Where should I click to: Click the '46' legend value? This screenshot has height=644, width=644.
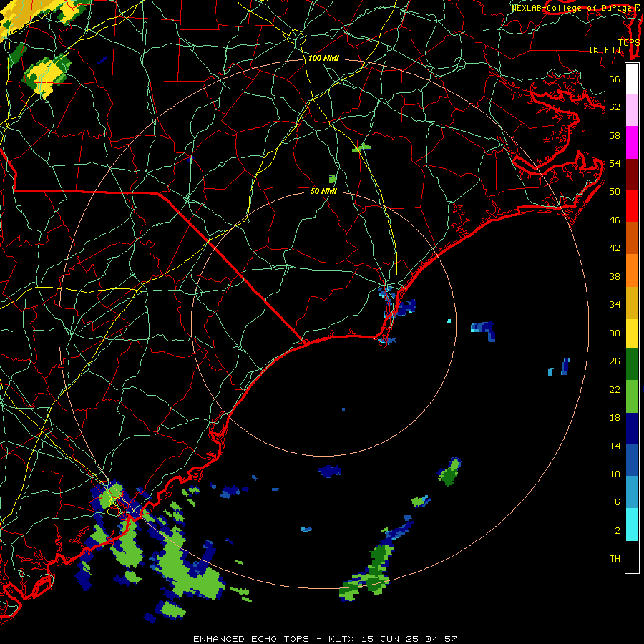pos(615,220)
